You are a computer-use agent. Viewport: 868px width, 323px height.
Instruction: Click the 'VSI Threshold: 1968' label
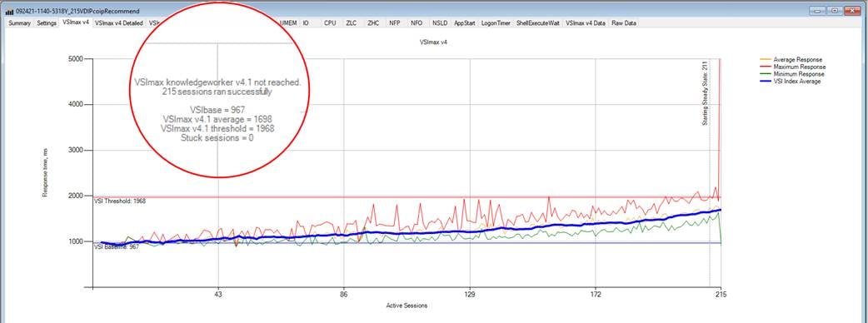120,201
